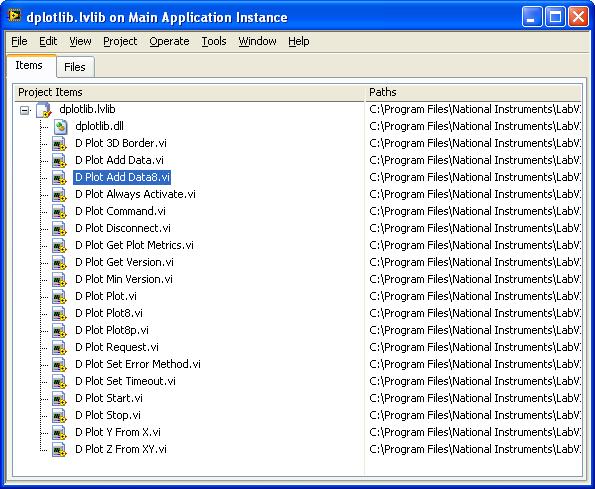Screen dimensions: 595x489
Task: Click the VI icon beside D Plot Request.vi
Action: (59, 348)
